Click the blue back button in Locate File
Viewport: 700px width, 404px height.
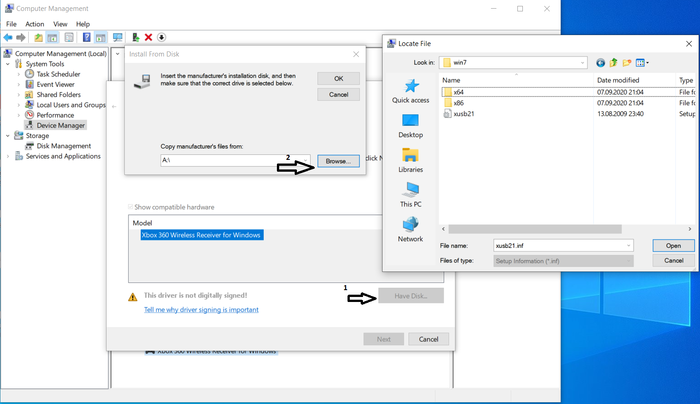click(x=600, y=63)
